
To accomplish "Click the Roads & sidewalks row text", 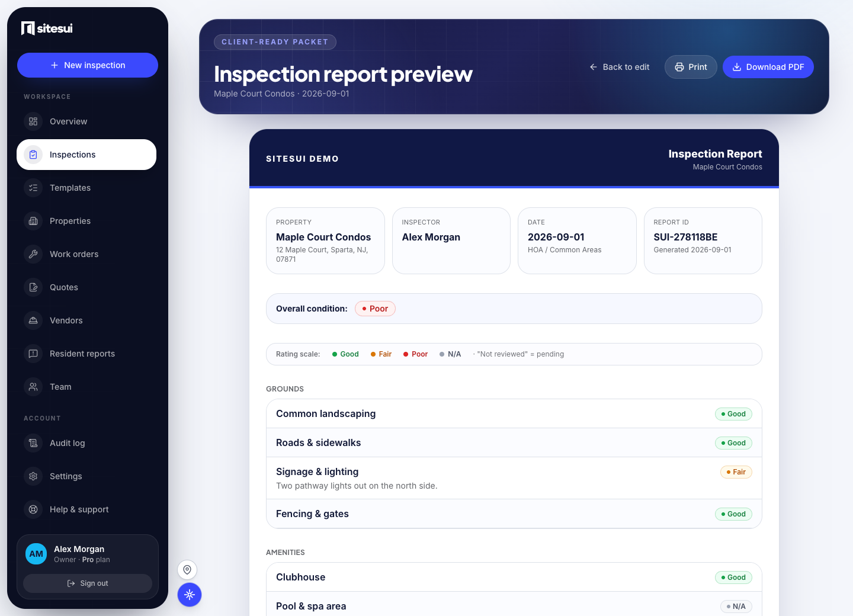I will tap(318, 442).
